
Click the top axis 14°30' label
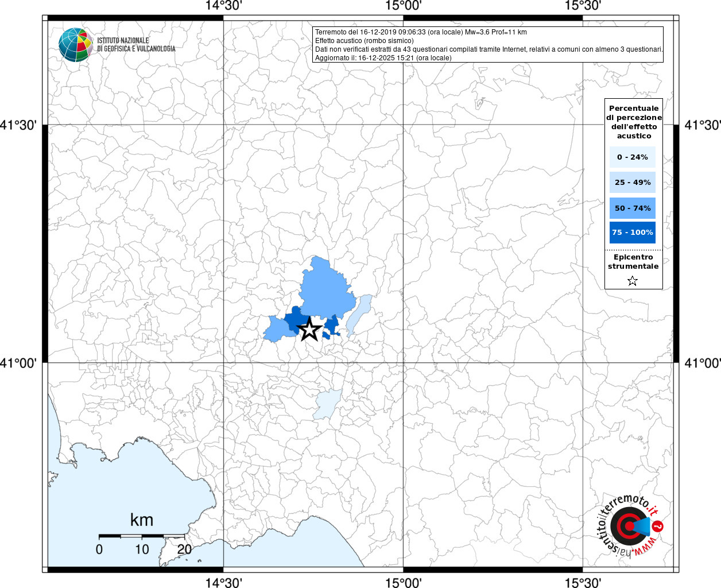[223, 6]
